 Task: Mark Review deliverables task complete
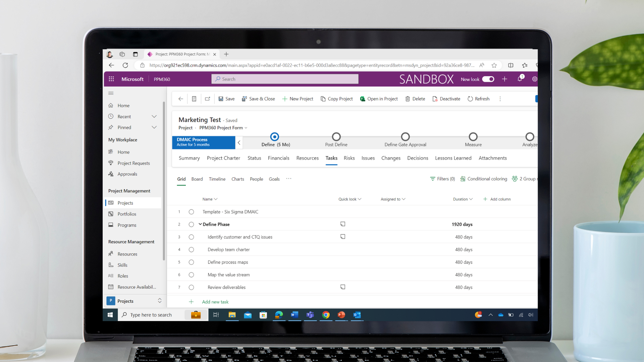point(191,287)
